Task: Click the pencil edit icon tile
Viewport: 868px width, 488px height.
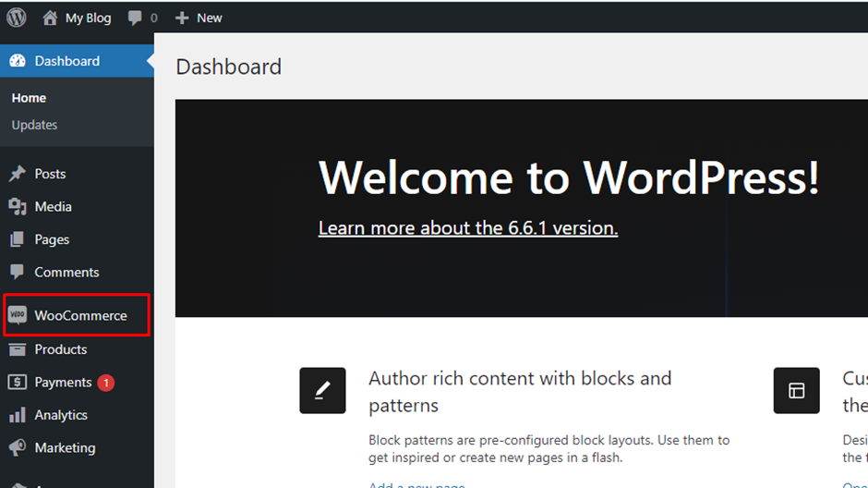Action: (323, 391)
